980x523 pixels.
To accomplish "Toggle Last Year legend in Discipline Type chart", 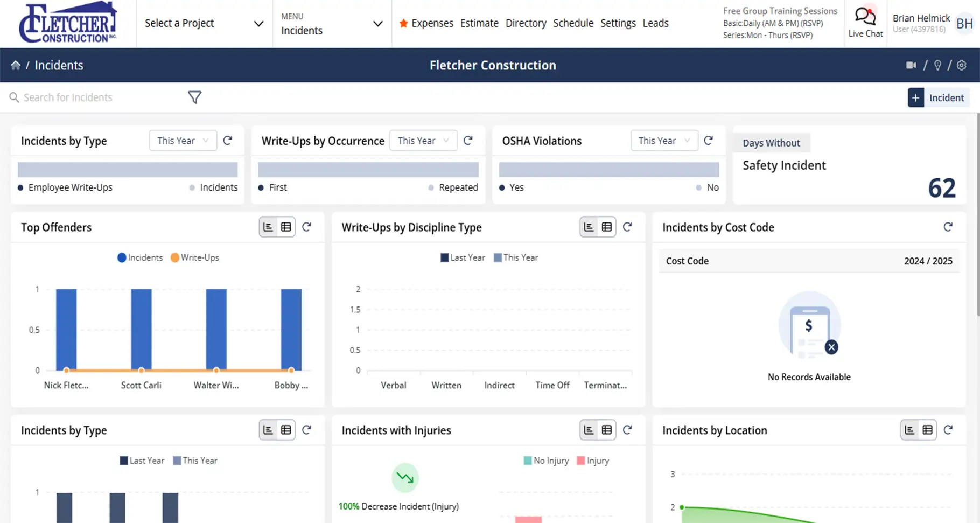I will click(x=463, y=257).
